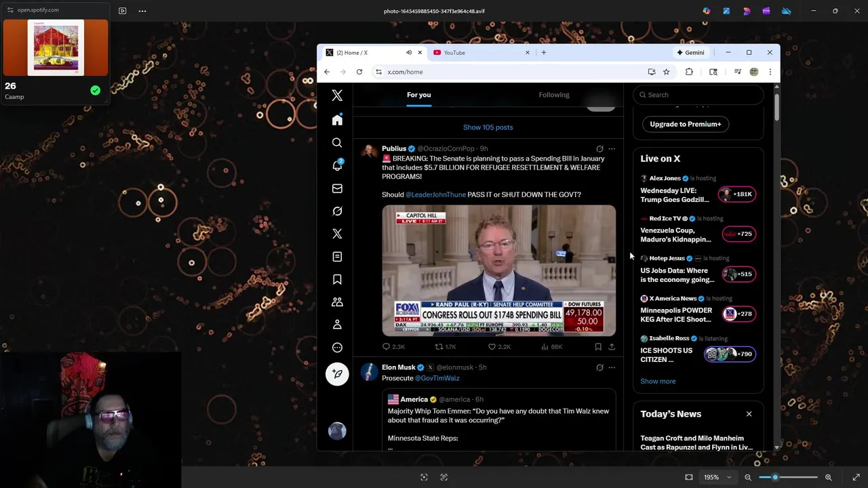
Task: Open more options on Publius post
Action: point(612,148)
